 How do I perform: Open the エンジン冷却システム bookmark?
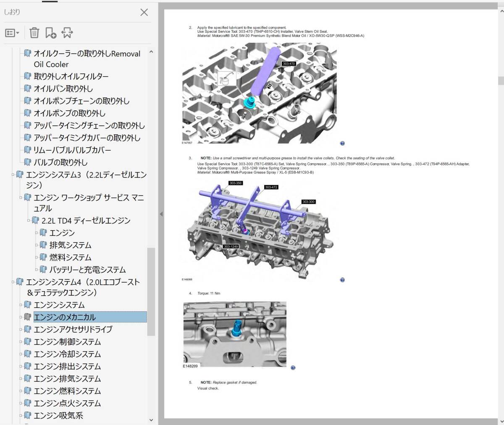click(x=67, y=354)
